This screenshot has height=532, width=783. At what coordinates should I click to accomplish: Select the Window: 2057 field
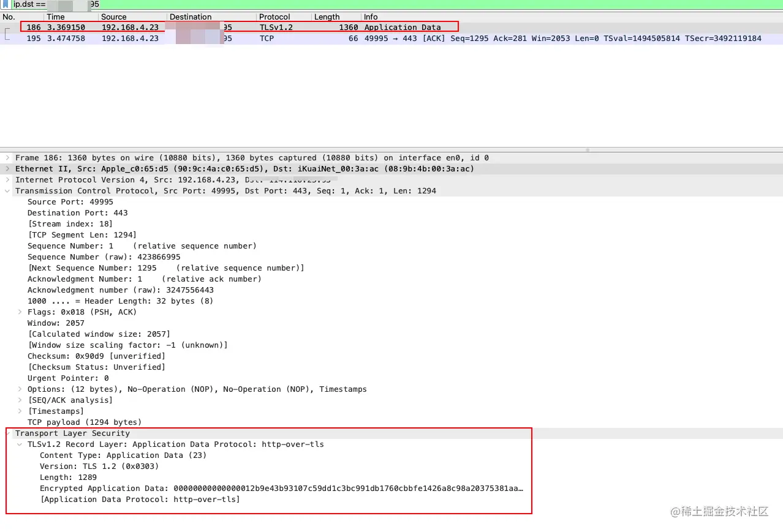click(x=56, y=323)
